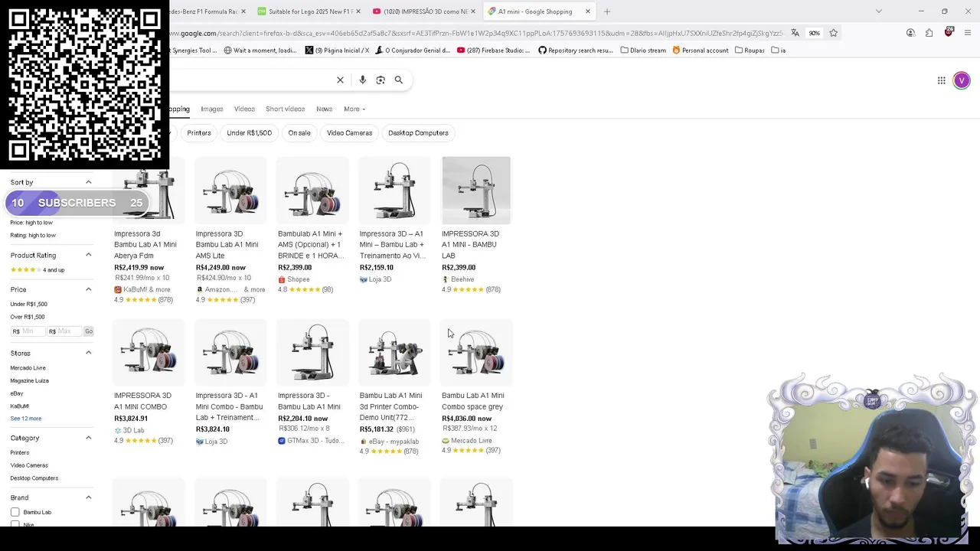
Task: Collapse the Product Rating section
Action: [88, 255]
